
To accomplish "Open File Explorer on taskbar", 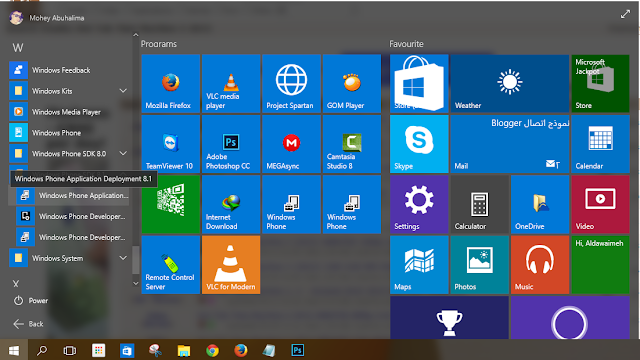I will click(184, 350).
